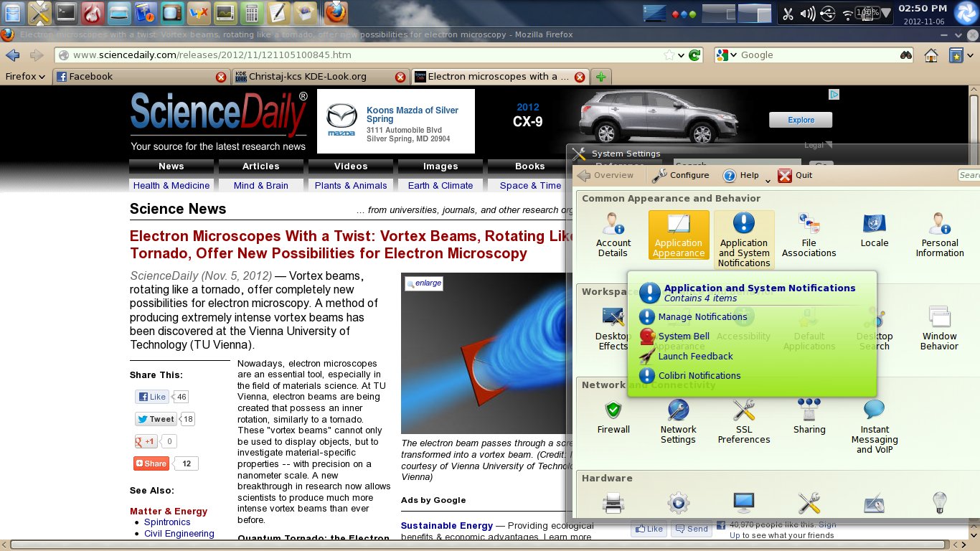Open the KDE application launcher menu
980x551 pixels.
click(966, 13)
